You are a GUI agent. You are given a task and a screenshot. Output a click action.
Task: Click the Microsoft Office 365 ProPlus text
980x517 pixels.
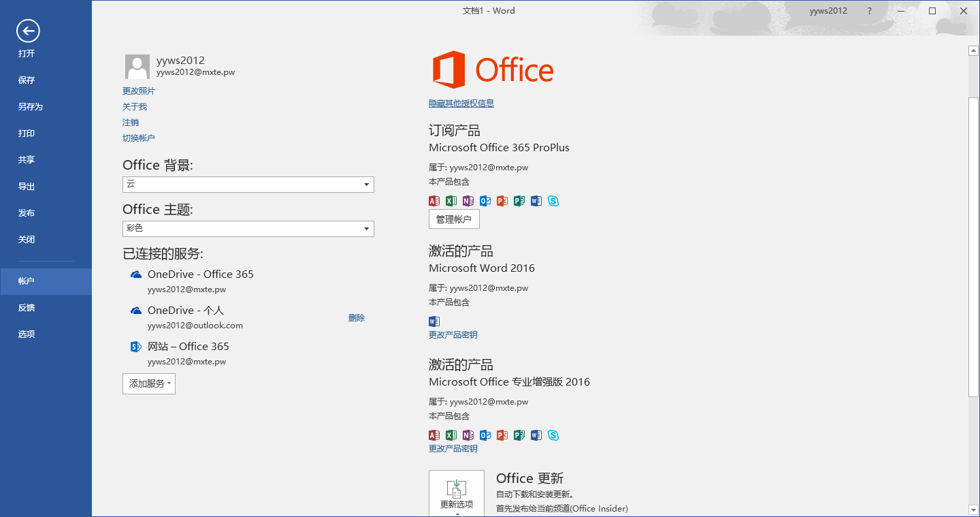tap(499, 148)
